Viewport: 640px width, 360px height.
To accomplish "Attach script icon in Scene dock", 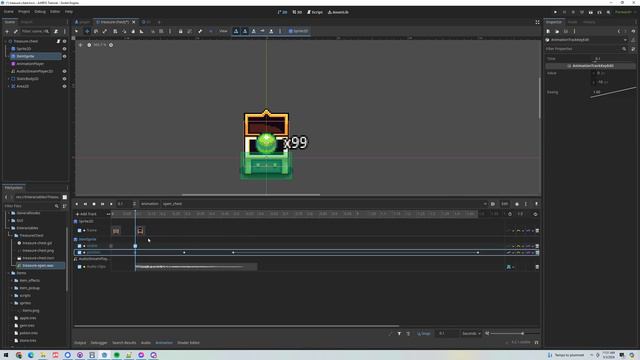I will (x=56, y=31).
